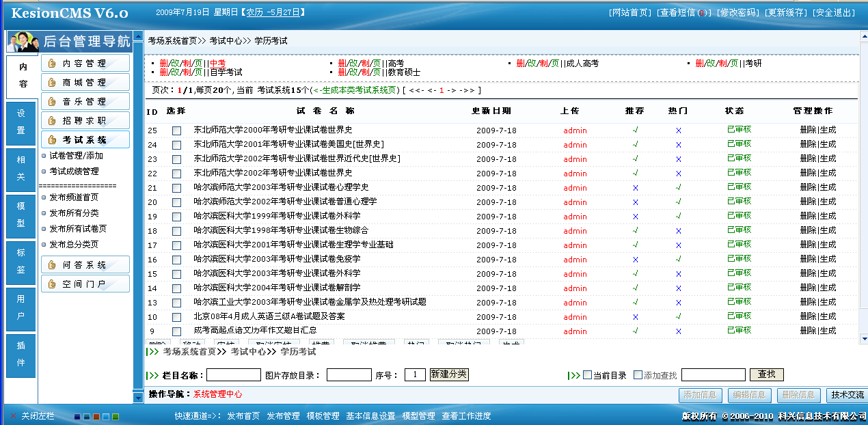Expand the 考试系统 menu section
Image resolution: width=868 pixels, height=425 pixels.
[85, 140]
